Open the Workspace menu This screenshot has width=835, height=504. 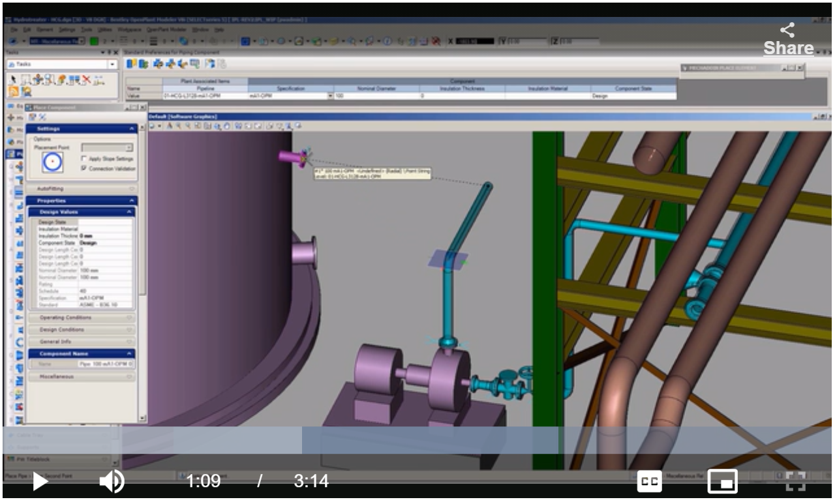coord(130,30)
